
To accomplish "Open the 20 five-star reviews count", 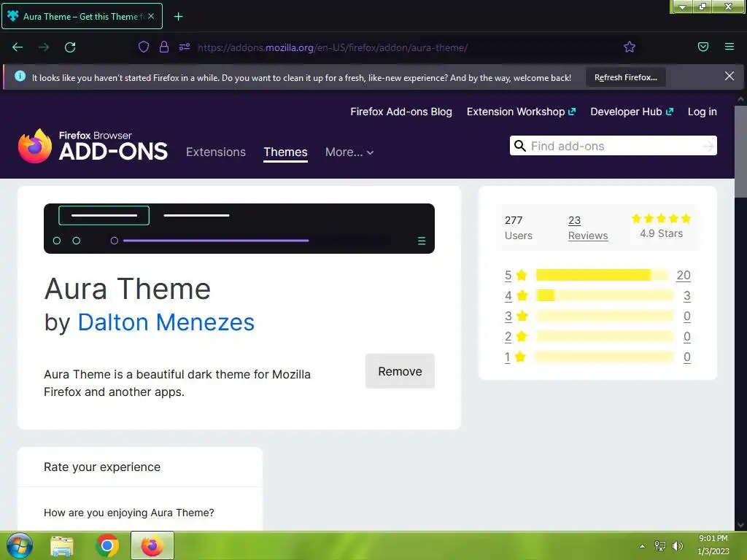I will coord(683,275).
